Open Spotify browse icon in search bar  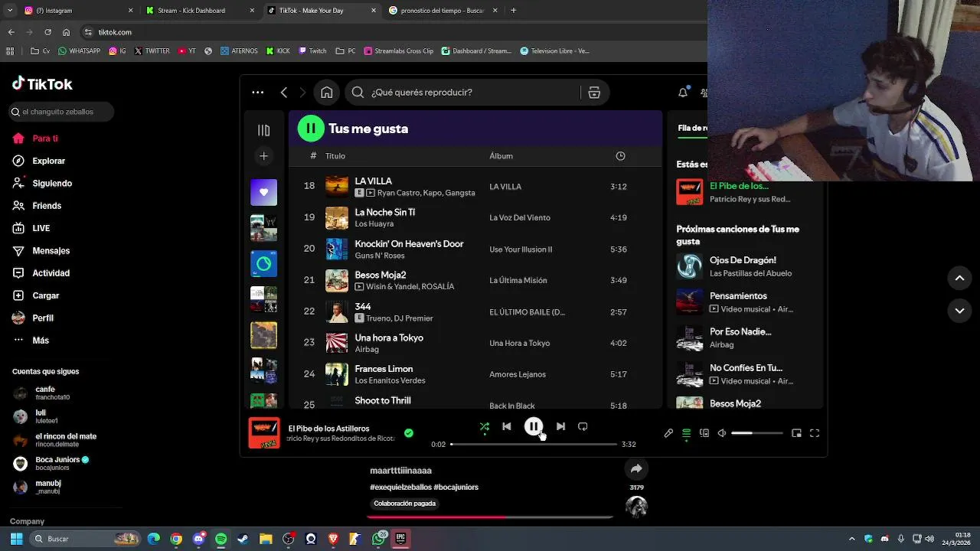594,93
